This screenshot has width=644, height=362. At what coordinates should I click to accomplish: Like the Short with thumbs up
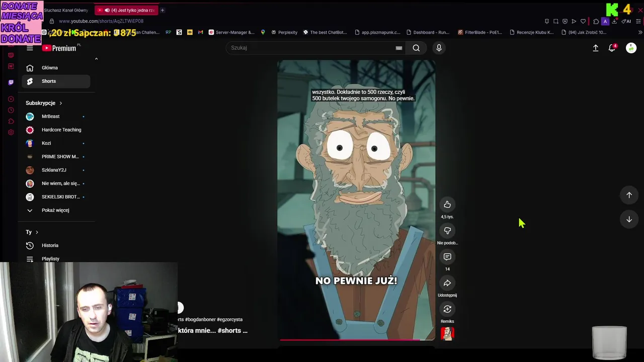pyautogui.click(x=447, y=204)
